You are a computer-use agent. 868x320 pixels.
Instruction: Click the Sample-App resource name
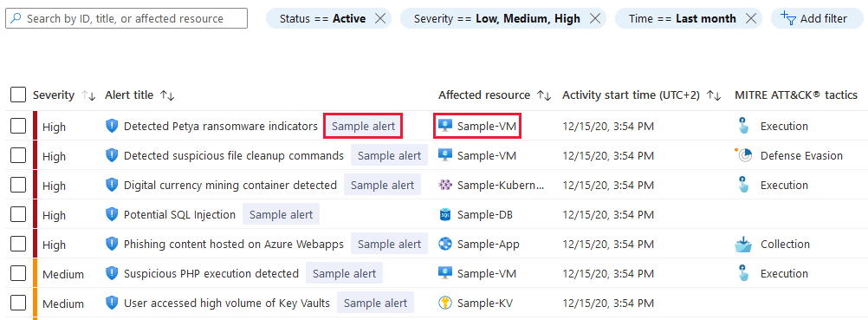click(489, 244)
